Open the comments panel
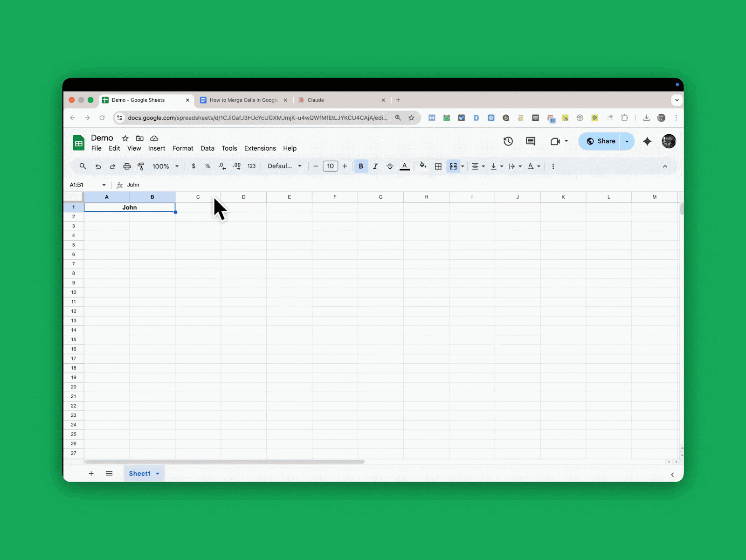The width and height of the screenshot is (746, 560). point(530,141)
